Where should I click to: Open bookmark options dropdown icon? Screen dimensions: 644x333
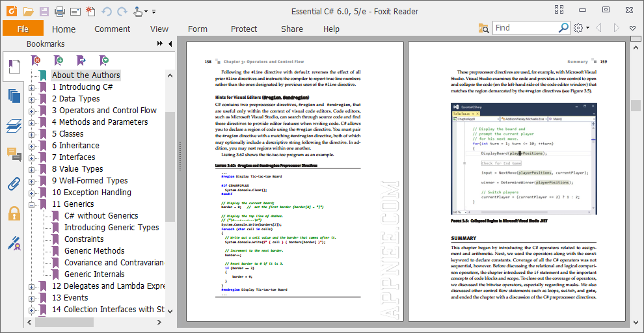pos(104,61)
